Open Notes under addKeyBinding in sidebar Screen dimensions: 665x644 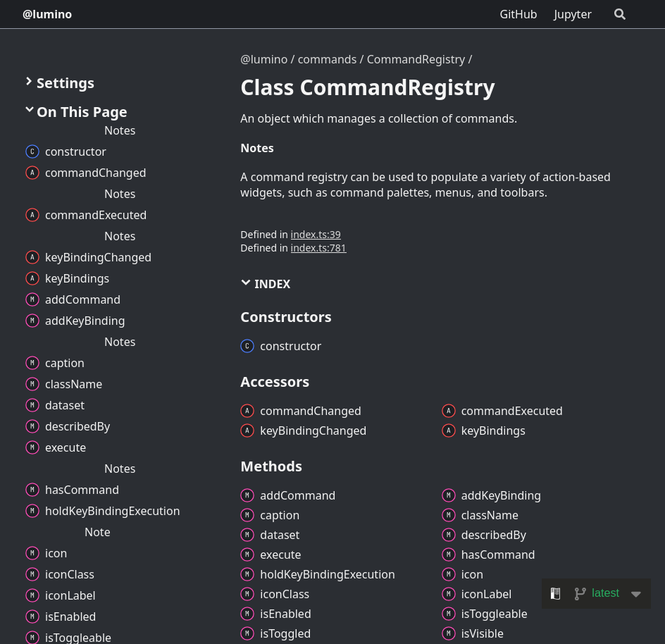coord(120,342)
